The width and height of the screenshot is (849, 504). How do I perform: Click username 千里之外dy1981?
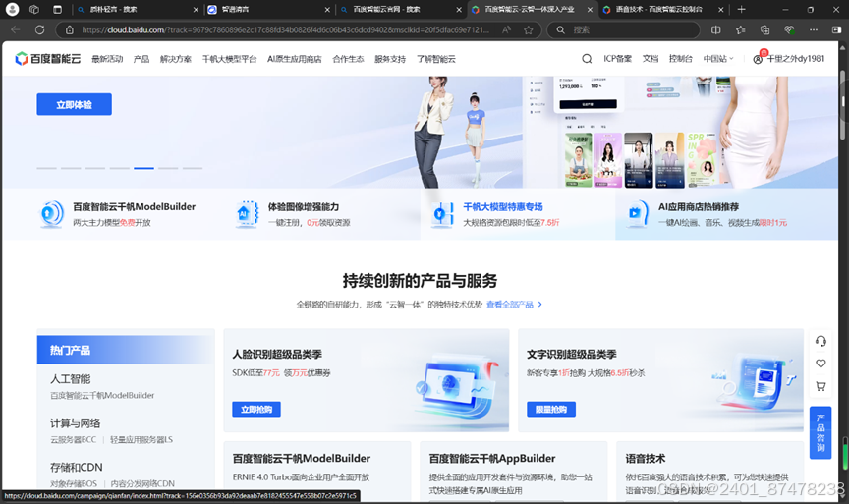[795, 59]
